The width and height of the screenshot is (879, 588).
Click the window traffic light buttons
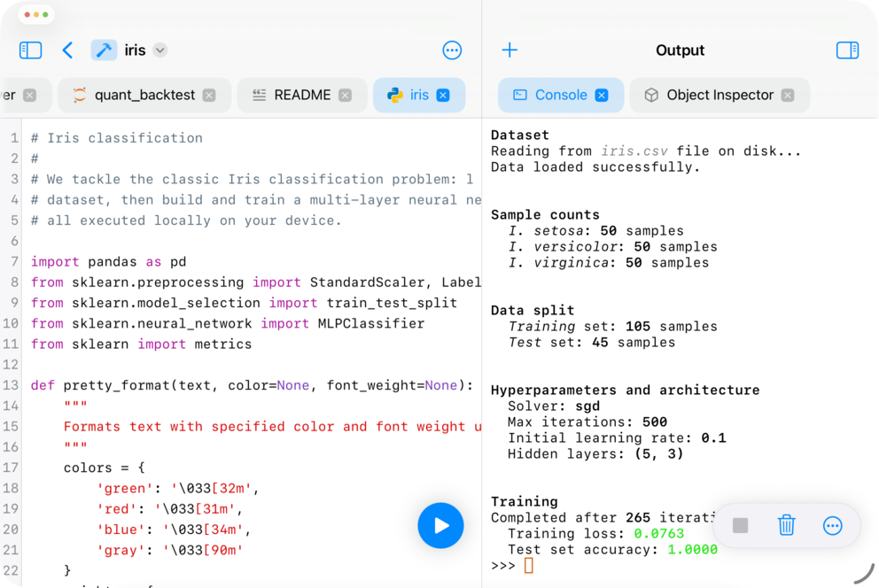[x=36, y=14]
